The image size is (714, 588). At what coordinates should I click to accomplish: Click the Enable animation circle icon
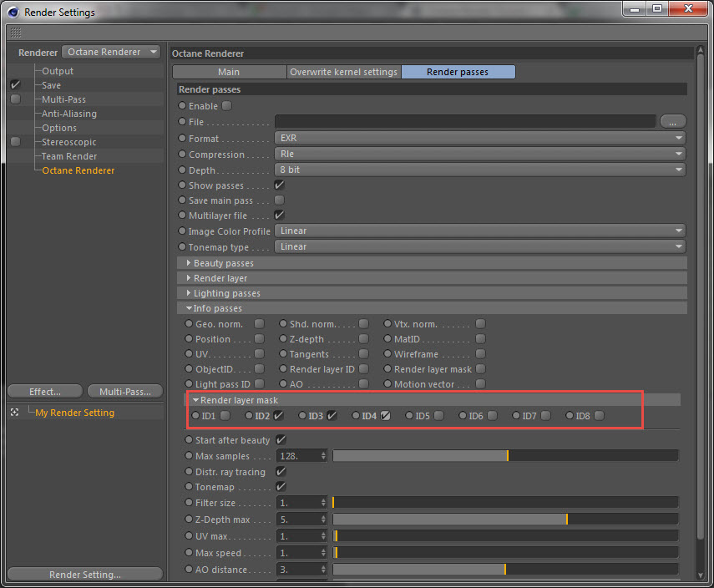182,106
